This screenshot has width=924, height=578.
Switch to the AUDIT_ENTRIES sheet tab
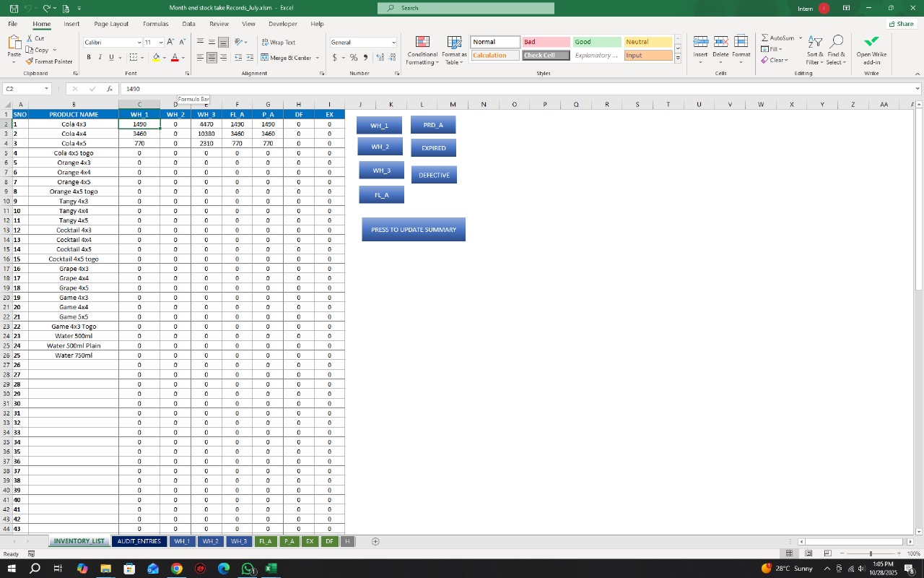coord(139,541)
